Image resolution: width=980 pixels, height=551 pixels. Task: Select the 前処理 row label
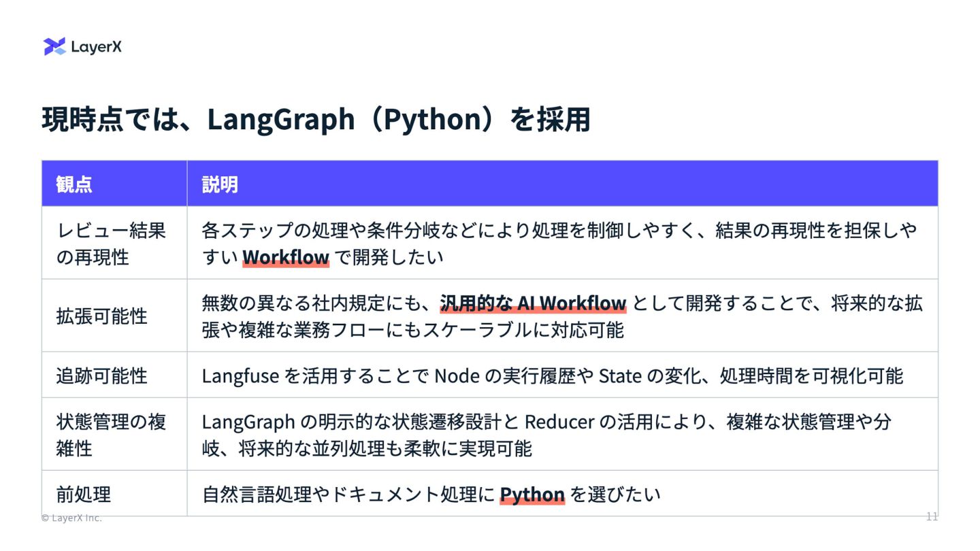coord(83,494)
